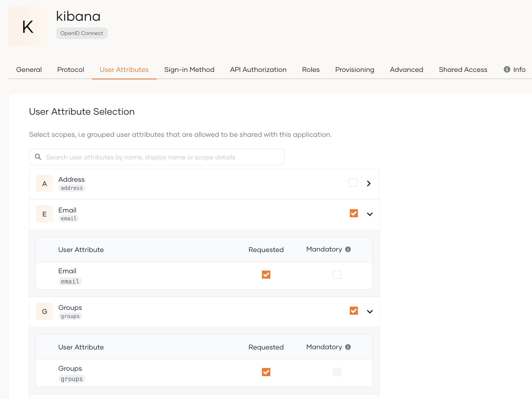Click User Attribute header in Email table

(x=81, y=250)
